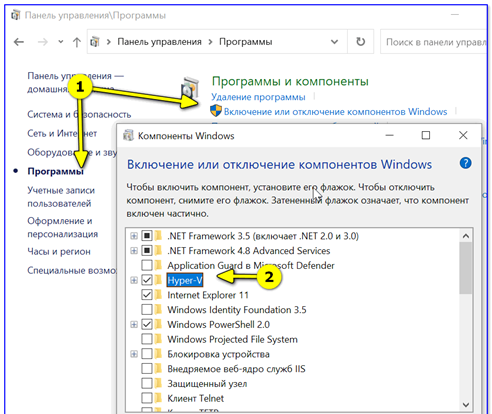Enable the Клиент Telnet checkbox
The image size is (492, 414).
pyautogui.click(x=147, y=398)
